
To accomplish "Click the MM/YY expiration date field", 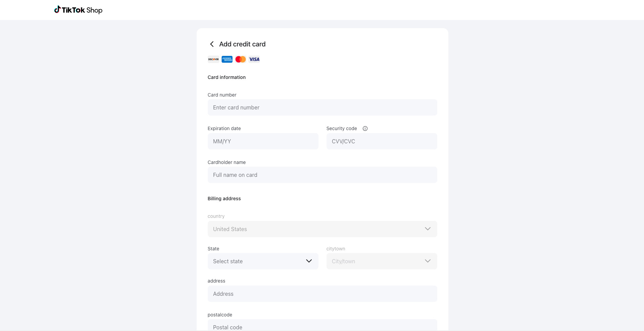I will pyautogui.click(x=263, y=141).
